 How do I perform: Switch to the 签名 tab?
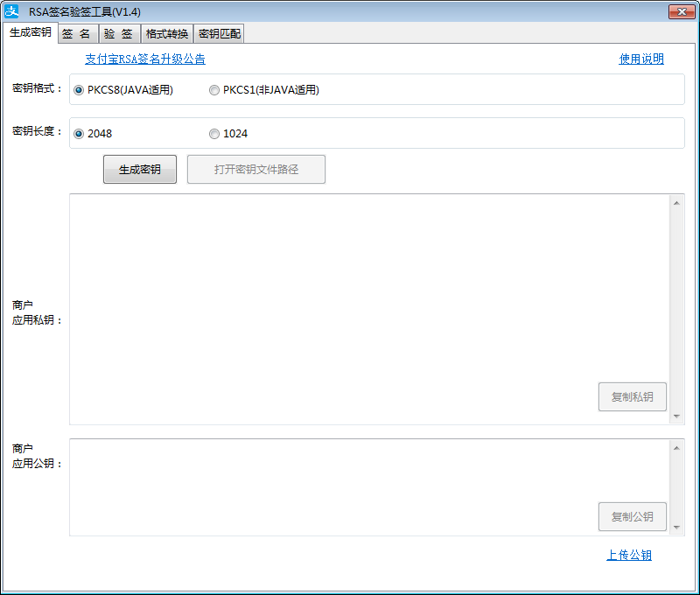78,34
